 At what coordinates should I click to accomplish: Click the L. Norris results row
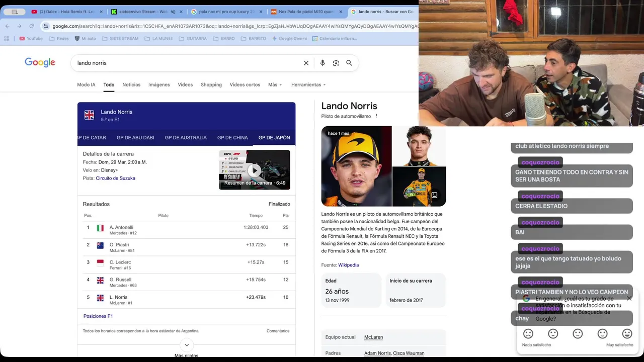[x=186, y=300]
